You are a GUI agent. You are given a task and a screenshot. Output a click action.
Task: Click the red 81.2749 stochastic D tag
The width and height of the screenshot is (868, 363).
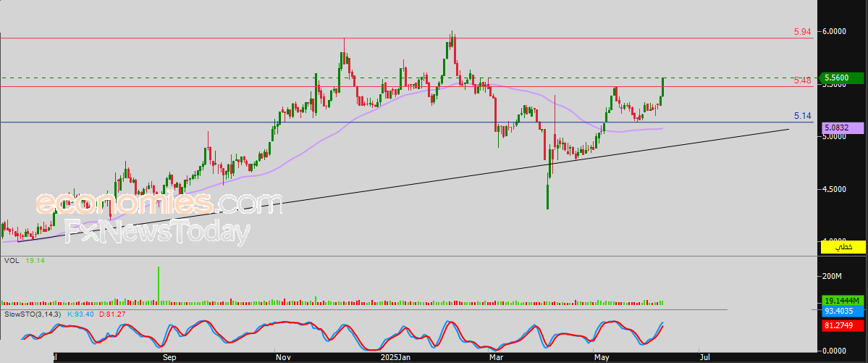pyautogui.click(x=842, y=325)
